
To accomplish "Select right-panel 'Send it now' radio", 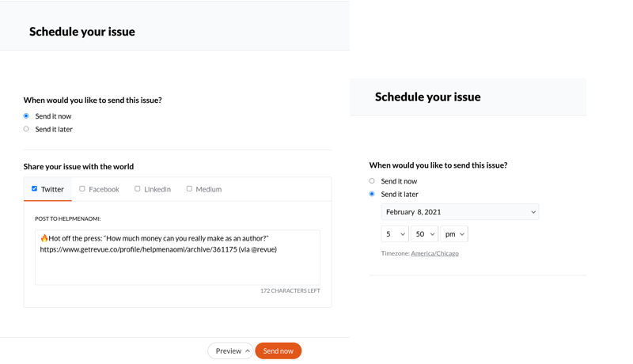I will coord(372,180).
